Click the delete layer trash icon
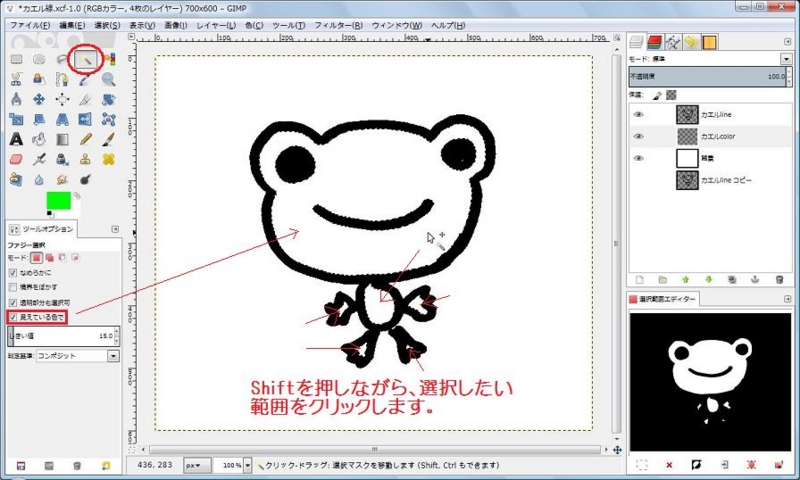Image resolution: width=800 pixels, height=480 pixels. click(779, 280)
